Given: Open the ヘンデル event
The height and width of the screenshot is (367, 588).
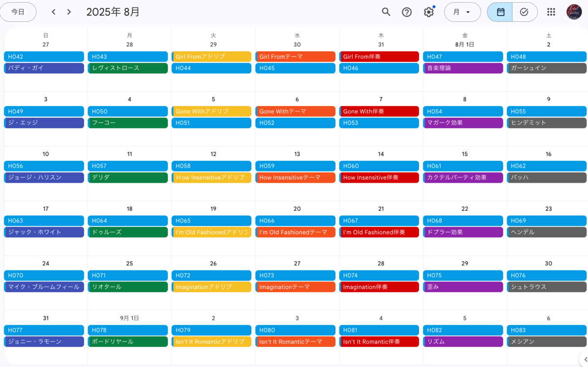Looking at the screenshot, I should click(547, 232).
